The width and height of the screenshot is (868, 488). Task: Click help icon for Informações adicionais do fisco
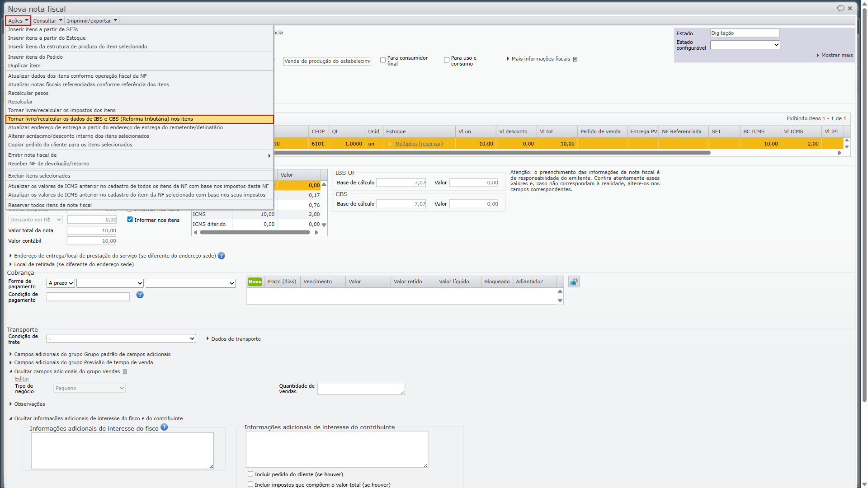164,427
